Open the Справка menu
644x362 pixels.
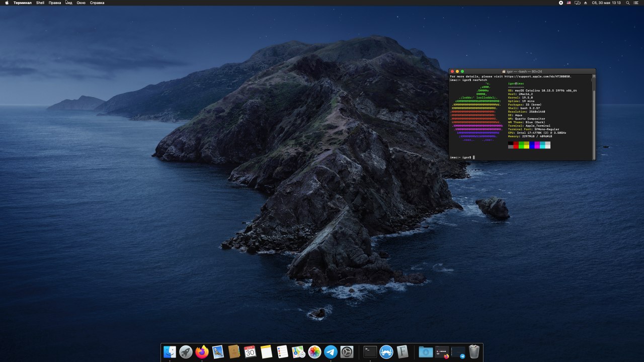[x=97, y=3]
